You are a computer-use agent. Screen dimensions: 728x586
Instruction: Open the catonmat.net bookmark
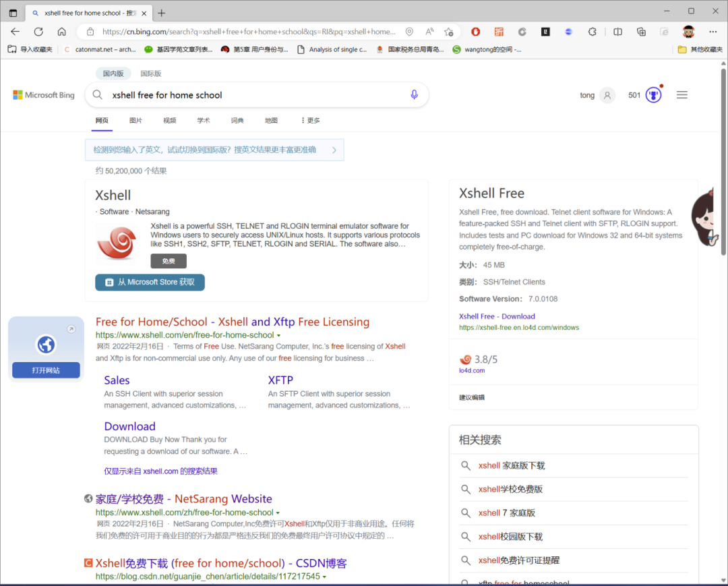click(x=100, y=49)
